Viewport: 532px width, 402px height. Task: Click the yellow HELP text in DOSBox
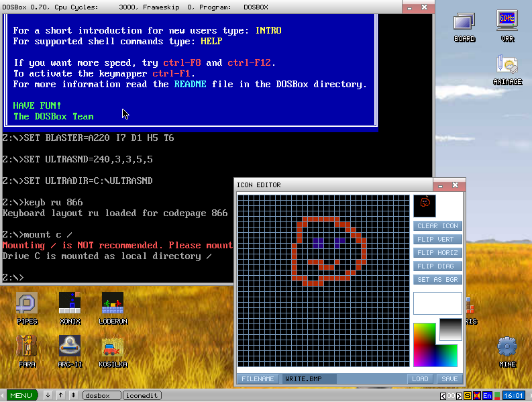[x=211, y=42]
